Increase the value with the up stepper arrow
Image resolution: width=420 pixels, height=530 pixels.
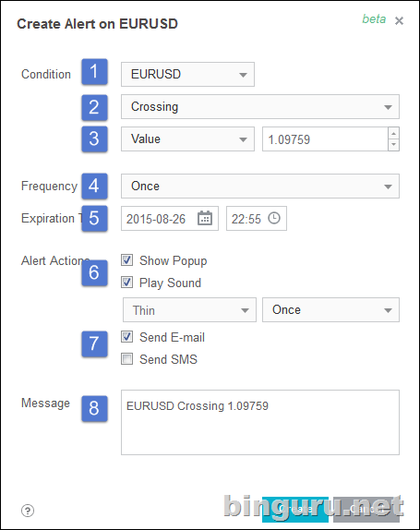pyautogui.click(x=393, y=133)
